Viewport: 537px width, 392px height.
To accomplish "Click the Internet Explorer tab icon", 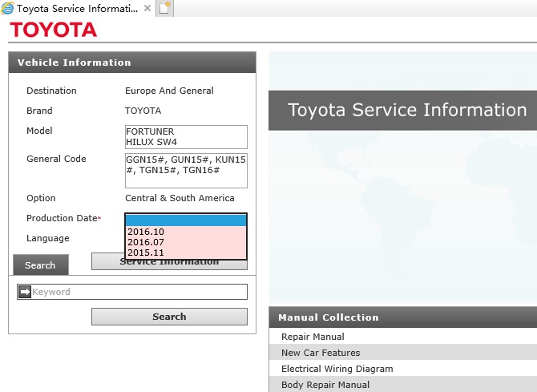I will click(x=7, y=8).
